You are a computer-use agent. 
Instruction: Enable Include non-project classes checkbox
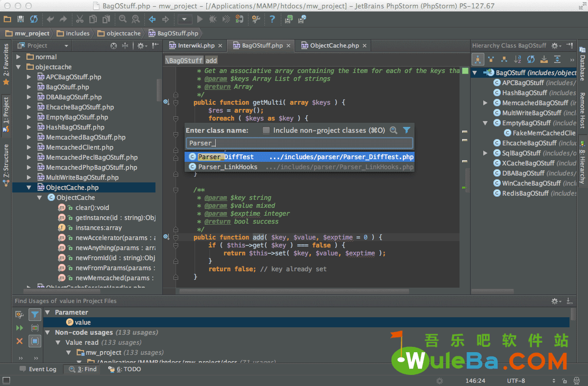(x=267, y=130)
